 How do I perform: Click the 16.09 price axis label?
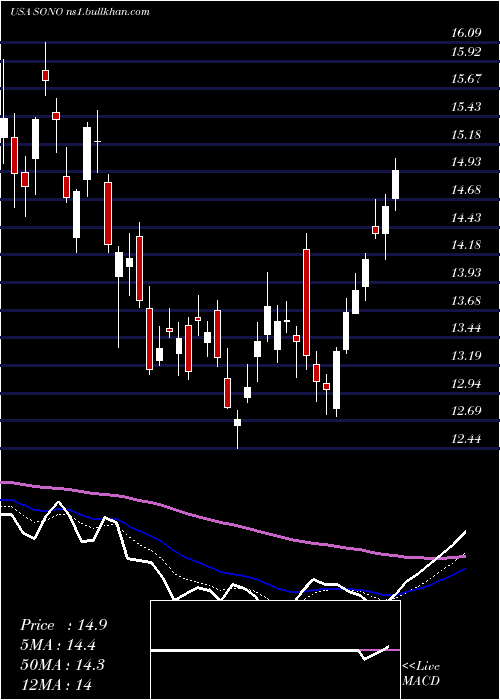pos(466,33)
